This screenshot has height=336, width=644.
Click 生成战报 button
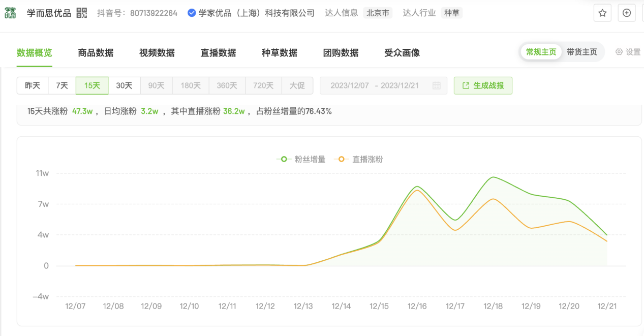[483, 86]
